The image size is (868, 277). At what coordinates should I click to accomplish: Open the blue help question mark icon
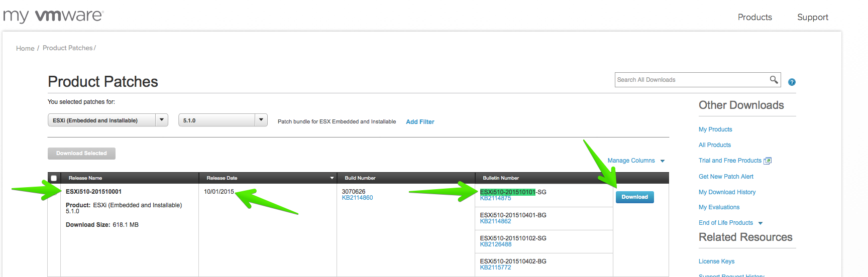(x=792, y=82)
